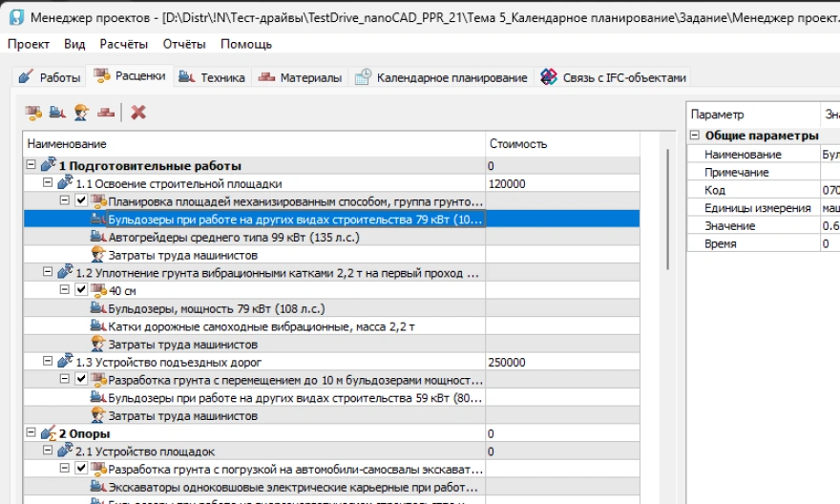This screenshot has width=840, height=504.
Task: Click the add machinery bulldozer toolbar icon
Action: point(57,112)
